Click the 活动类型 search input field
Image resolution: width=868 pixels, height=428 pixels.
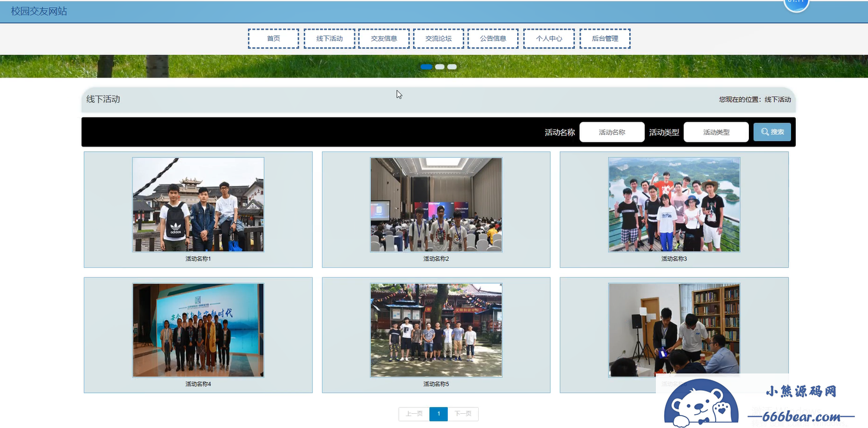[x=716, y=132]
